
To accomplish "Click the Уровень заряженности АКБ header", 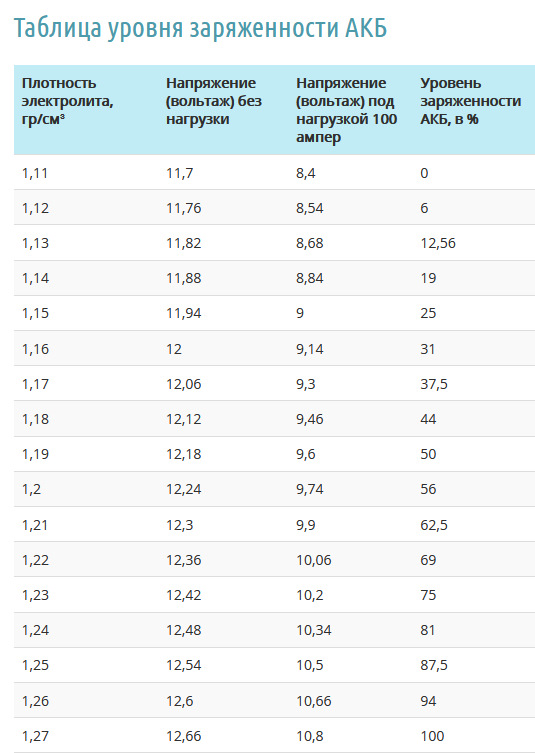I will coord(471,101).
